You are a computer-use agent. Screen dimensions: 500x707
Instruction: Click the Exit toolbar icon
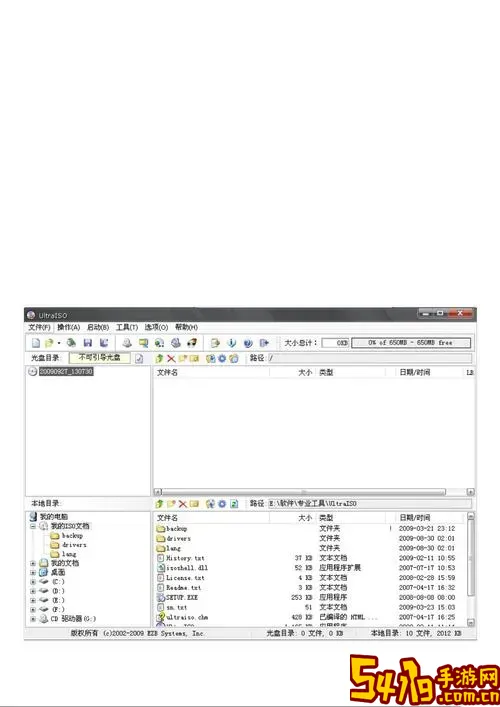(x=264, y=343)
